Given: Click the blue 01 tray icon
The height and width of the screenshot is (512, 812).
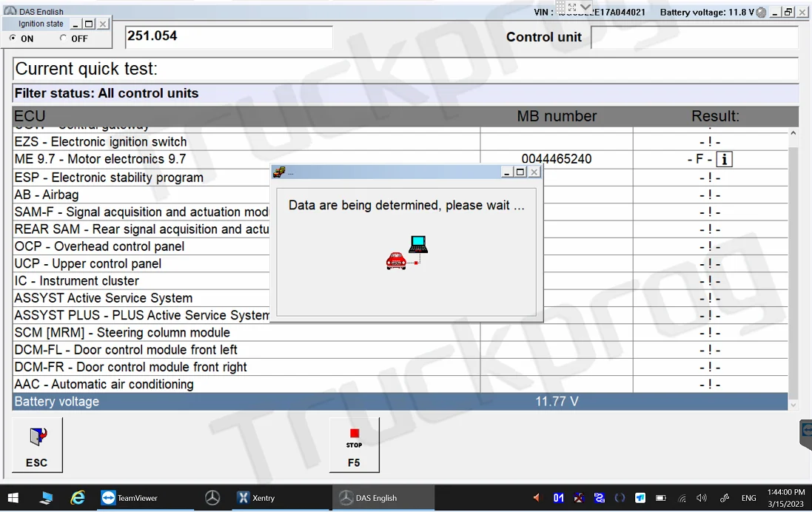Looking at the screenshot, I should (558, 498).
